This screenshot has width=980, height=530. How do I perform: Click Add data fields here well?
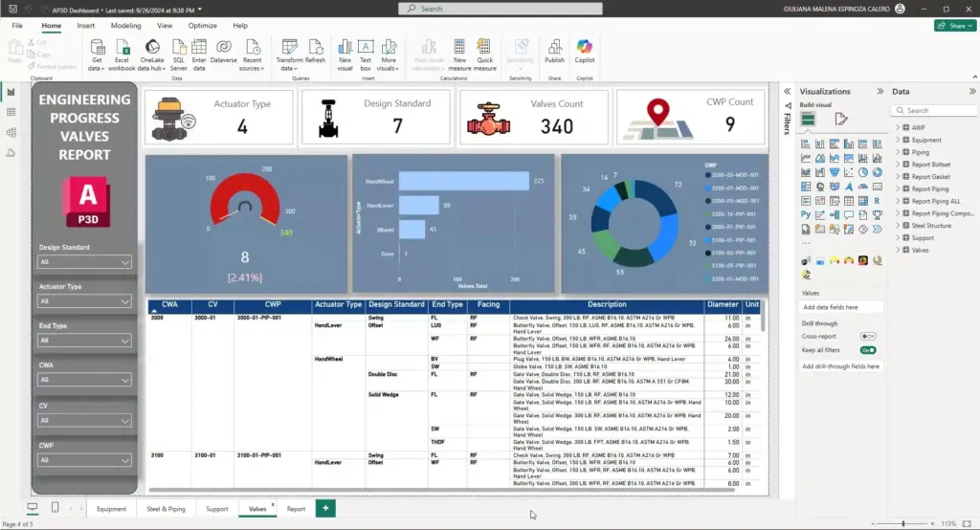point(842,307)
